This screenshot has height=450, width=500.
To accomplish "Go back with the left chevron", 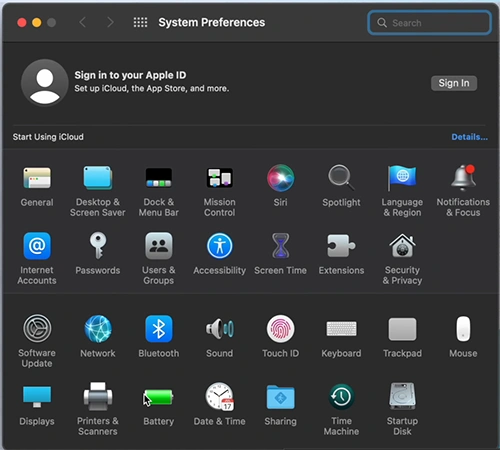I will pyautogui.click(x=82, y=22).
